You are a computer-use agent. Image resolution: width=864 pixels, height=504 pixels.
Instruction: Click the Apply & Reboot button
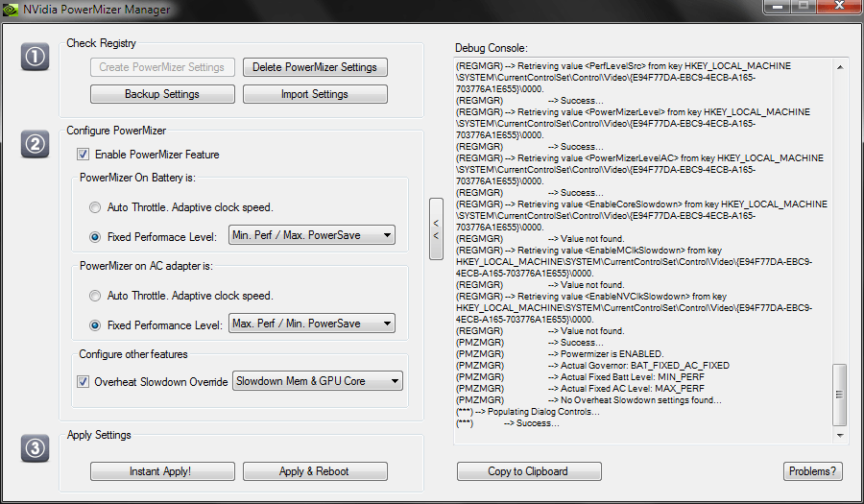(315, 471)
